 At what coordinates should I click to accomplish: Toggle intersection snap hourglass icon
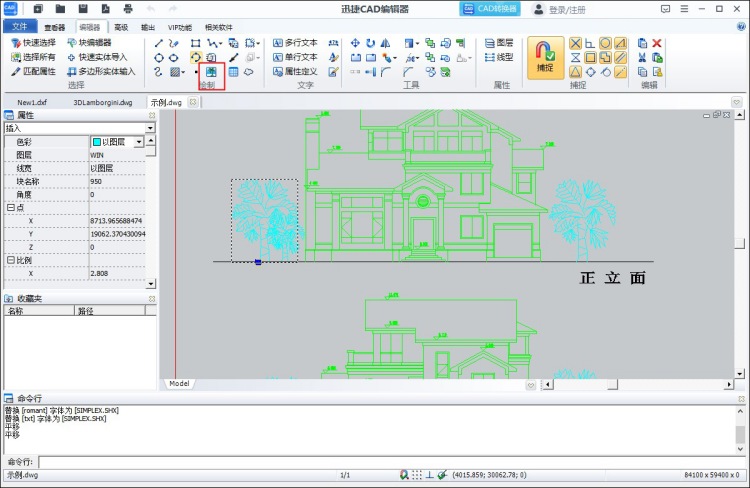pyautogui.click(x=575, y=58)
